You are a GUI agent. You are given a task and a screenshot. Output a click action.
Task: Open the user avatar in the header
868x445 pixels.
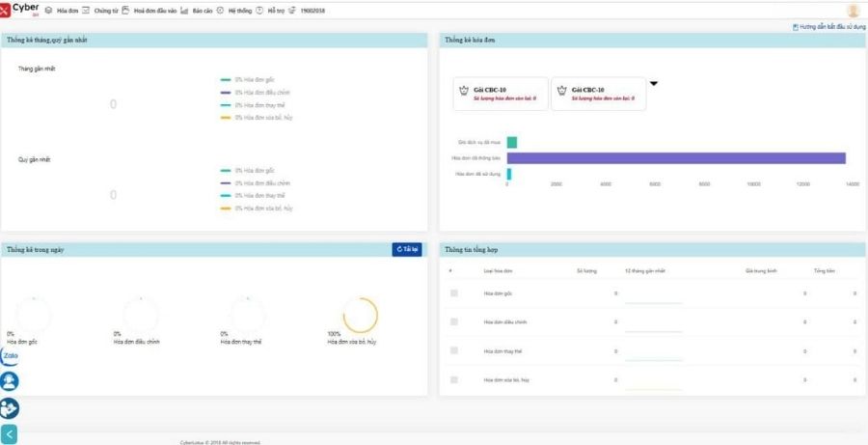pyautogui.click(x=853, y=10)
